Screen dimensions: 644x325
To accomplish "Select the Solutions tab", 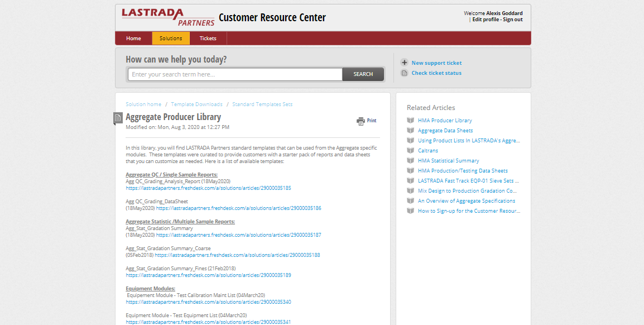I will pos(171,38).
